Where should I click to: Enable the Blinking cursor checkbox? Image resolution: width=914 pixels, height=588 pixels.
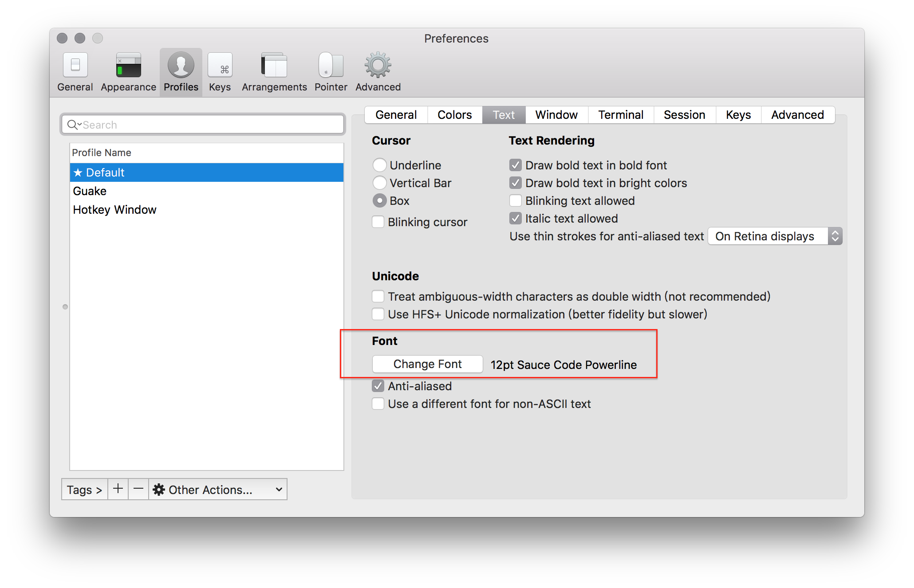point(378,222)
